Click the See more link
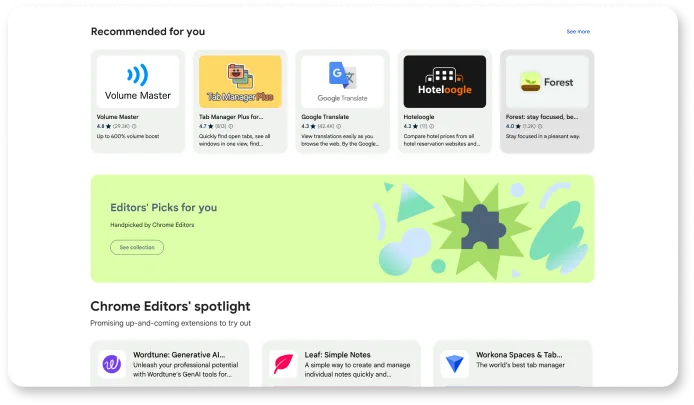 point(578,31)
